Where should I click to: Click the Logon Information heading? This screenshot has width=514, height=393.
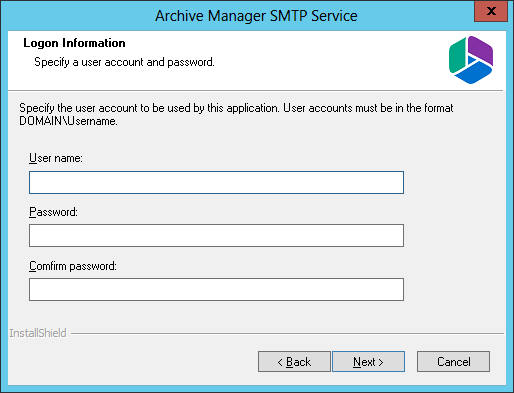(74, 43)
